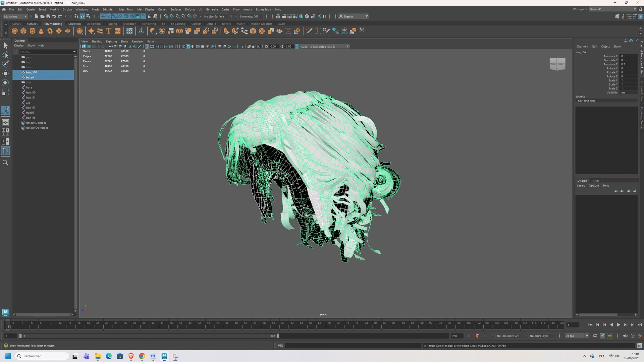Create a polygon cone from the shelf

41,31
